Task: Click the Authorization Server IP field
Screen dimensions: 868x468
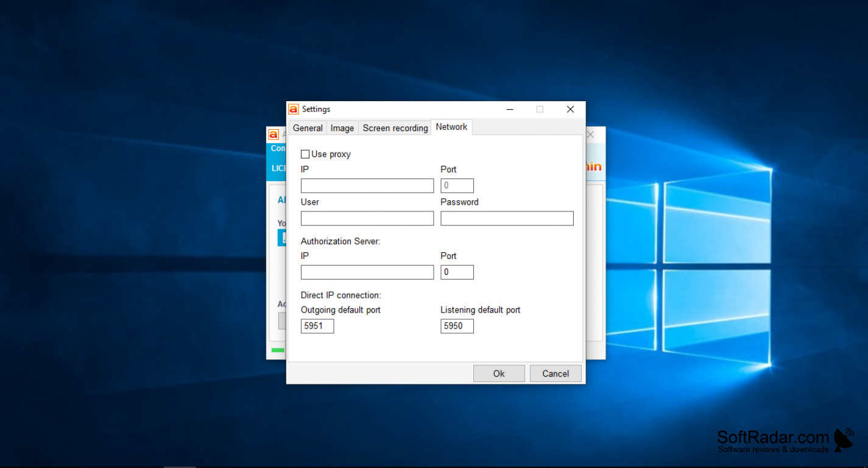Action: pyautogui.click(x=367, y=272)
